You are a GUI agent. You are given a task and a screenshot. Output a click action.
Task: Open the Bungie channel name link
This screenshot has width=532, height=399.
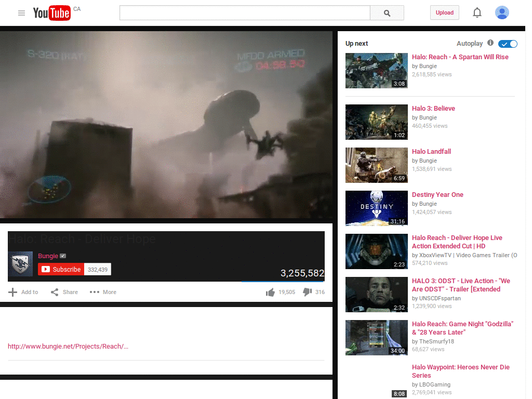click(x=48, y=256)
